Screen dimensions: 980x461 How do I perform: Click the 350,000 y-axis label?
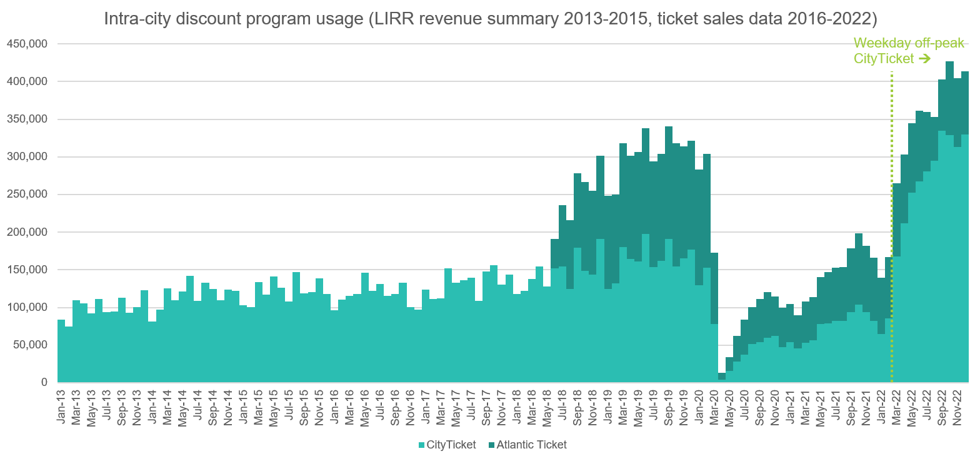point(27,119)
